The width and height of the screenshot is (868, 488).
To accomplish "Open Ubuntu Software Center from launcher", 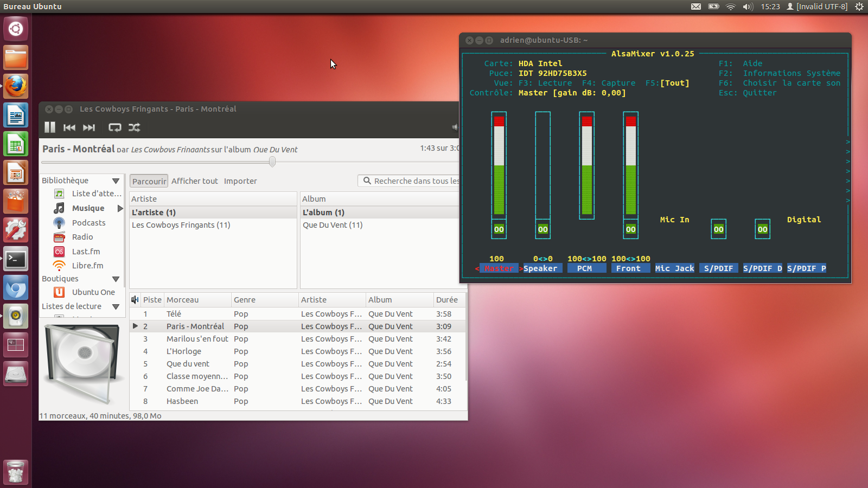I will click(x=16, y=202).
